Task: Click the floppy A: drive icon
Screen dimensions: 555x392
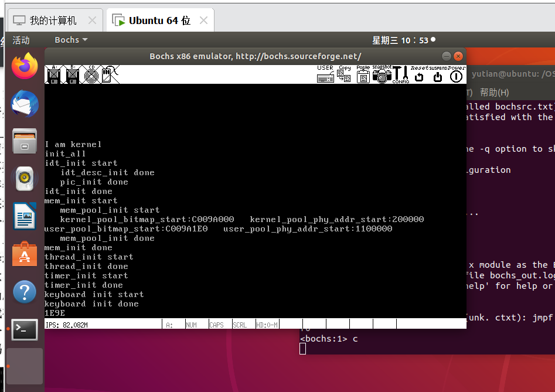Action: (55, 74)
